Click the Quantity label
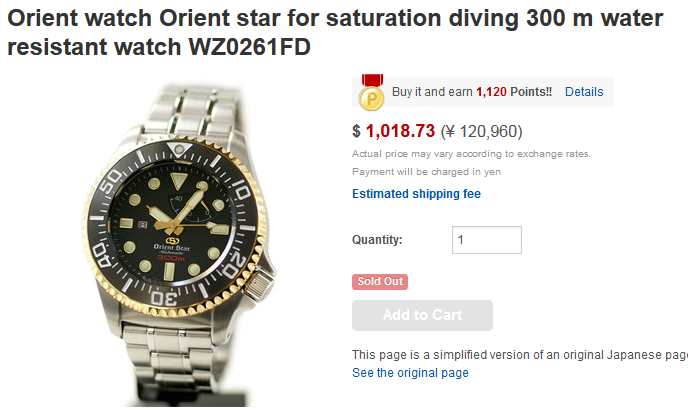 pos(377,240)
